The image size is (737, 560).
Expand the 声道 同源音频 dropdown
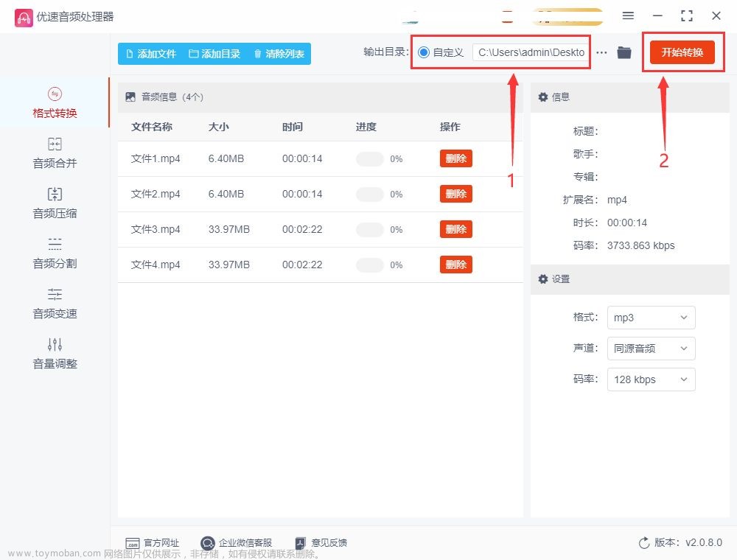651,349
